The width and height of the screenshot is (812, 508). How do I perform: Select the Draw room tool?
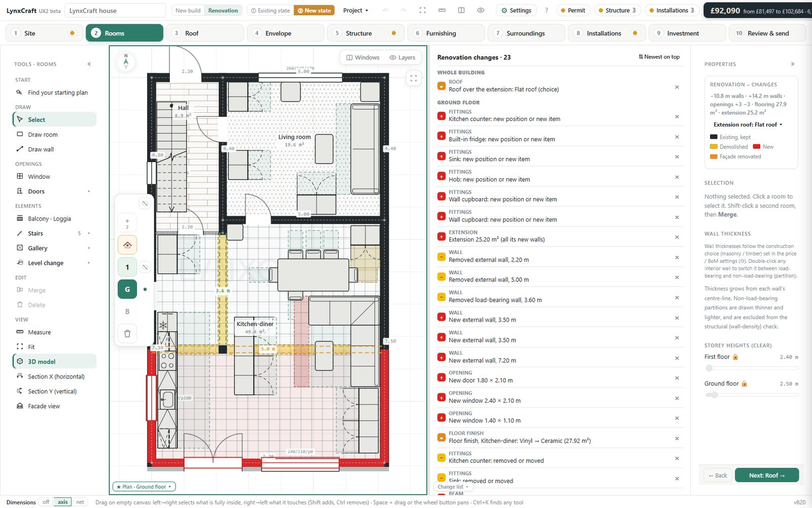pyautogui.click(x=54, y=135)
